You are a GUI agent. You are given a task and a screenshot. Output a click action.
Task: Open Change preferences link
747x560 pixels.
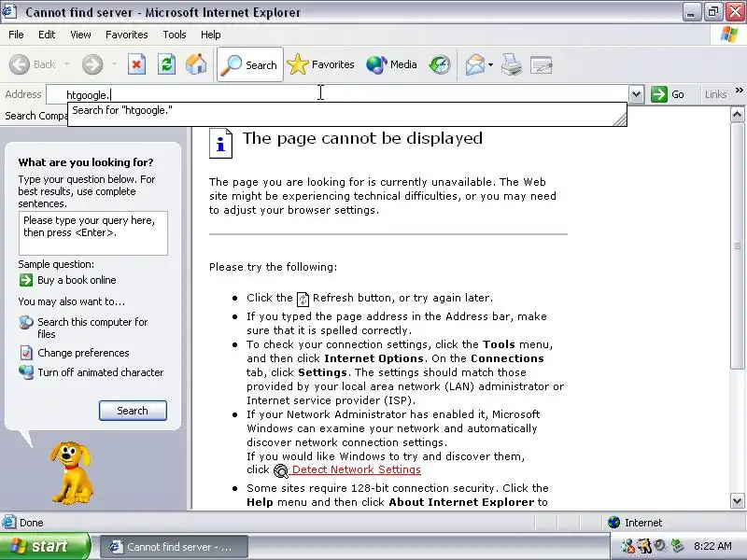coord(83,353)
